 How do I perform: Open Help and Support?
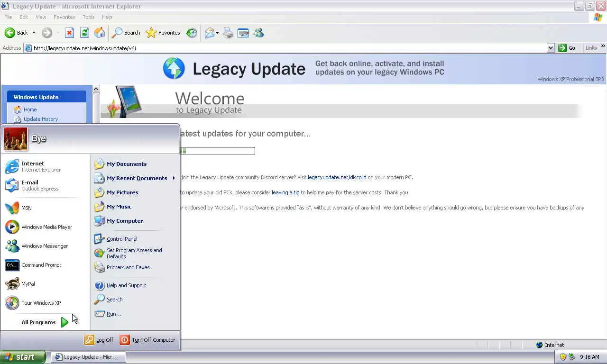135,285
